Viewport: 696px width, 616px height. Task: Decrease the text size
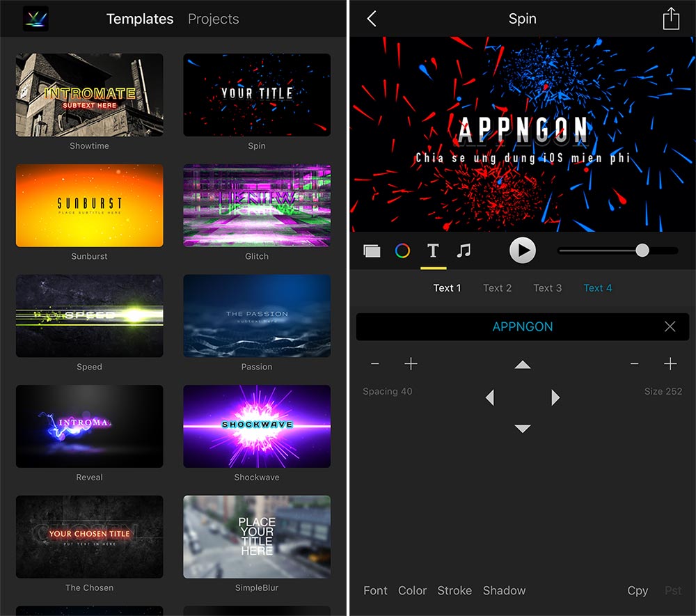[635, 364]
